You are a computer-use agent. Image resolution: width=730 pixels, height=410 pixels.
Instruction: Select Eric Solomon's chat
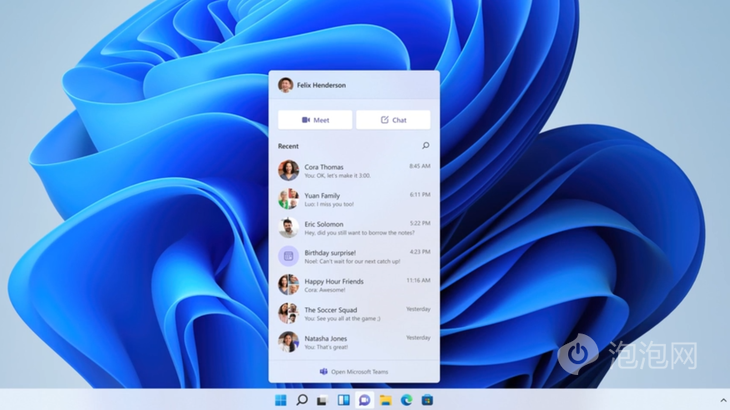[354, 228]
